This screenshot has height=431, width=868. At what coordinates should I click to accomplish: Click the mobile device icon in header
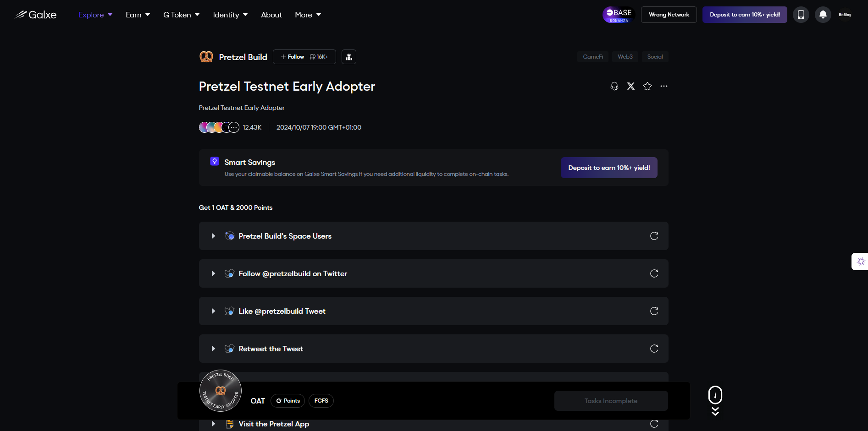pyautogui.click(x=801, y=15)
